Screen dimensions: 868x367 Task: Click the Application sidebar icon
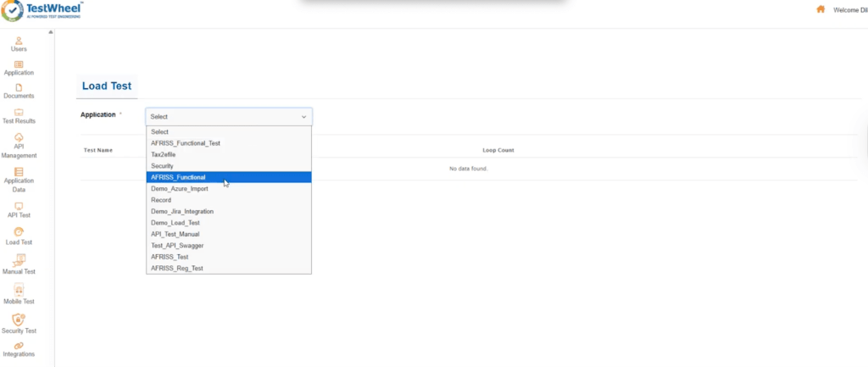click(19, 64)
